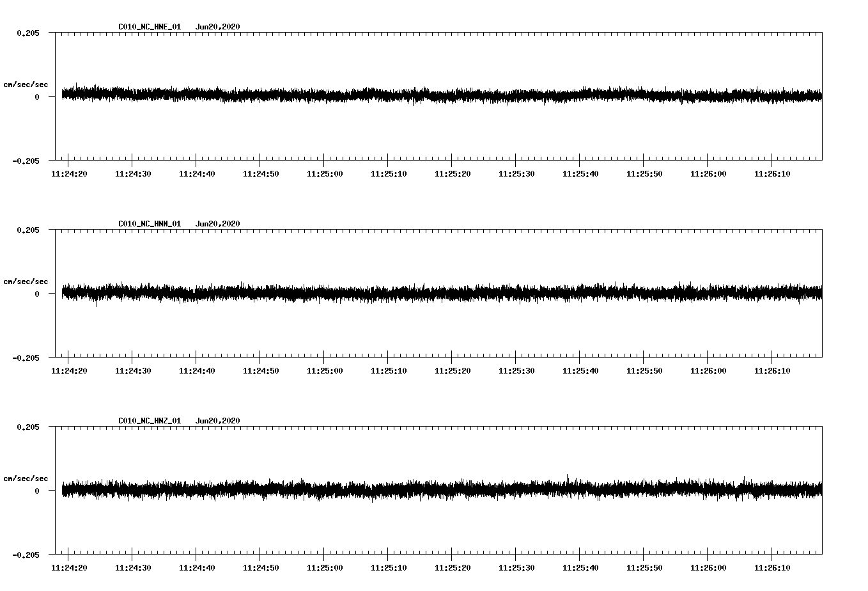868x591 pixels.
Task: Click the 11:26:00 time label under HNE plot
Action: [708, 174]
